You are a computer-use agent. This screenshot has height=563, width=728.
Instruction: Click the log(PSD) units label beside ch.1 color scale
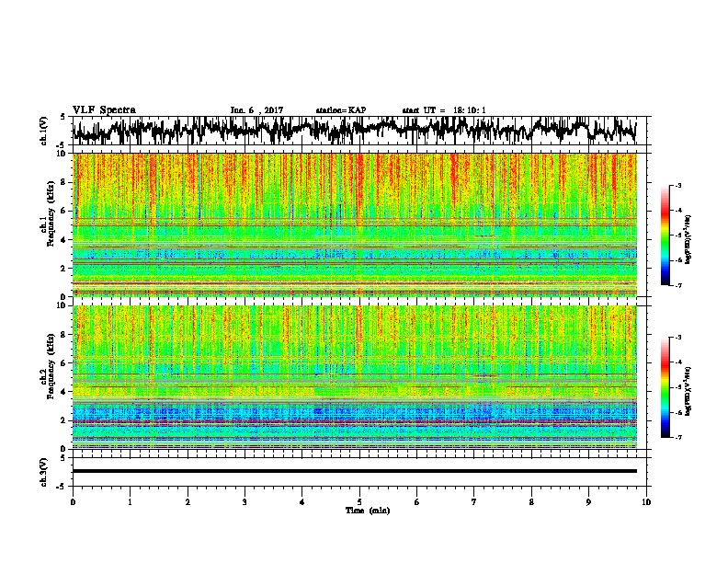[688, 239]
